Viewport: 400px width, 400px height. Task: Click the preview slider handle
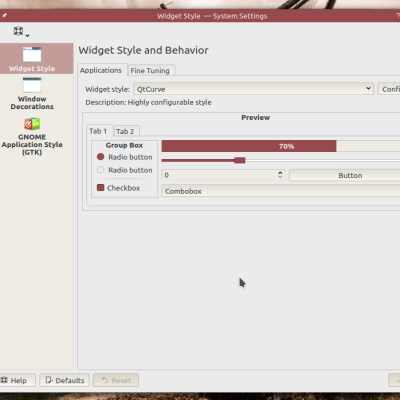240,160
